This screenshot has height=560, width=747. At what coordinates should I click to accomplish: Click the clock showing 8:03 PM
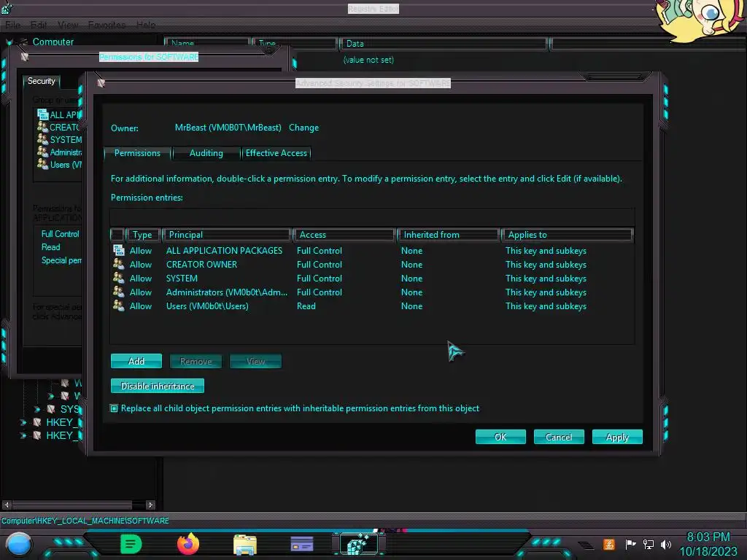[x=708, y=537]
